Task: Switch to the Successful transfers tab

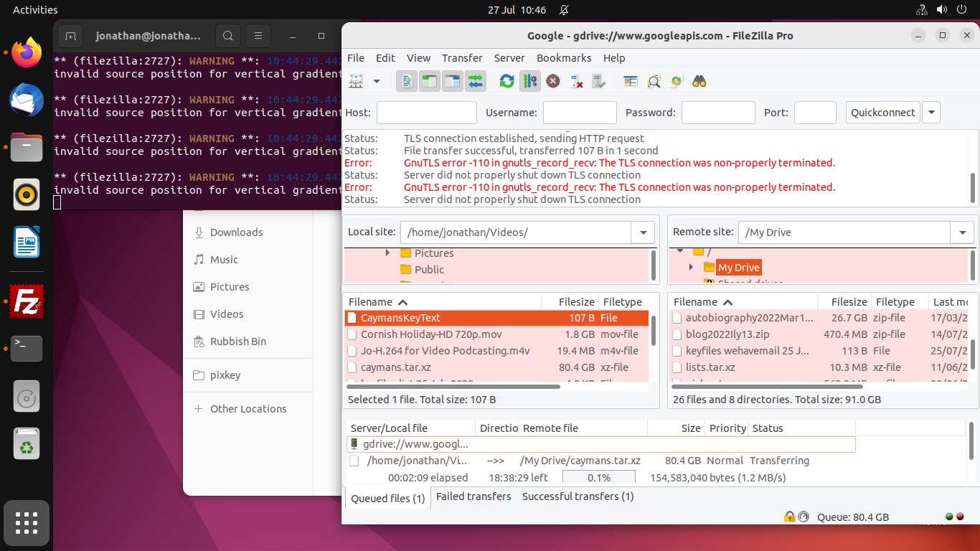Action: (x=578, y=496)
